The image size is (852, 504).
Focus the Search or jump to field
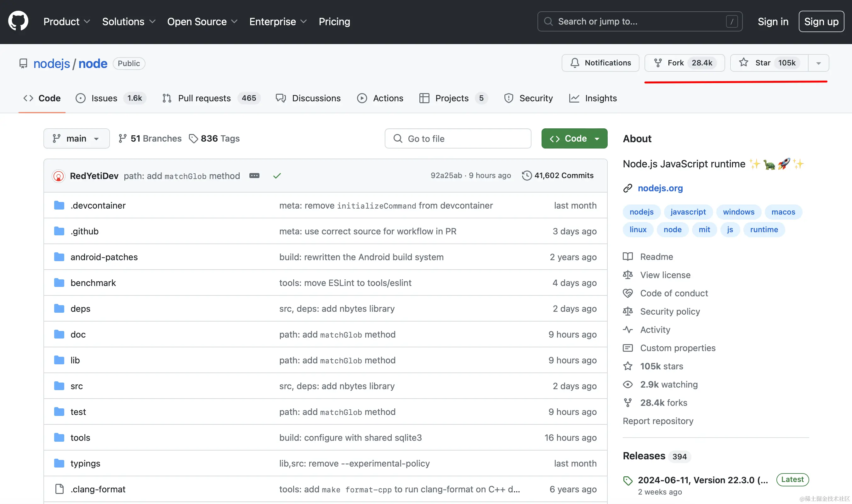point(639,21)
